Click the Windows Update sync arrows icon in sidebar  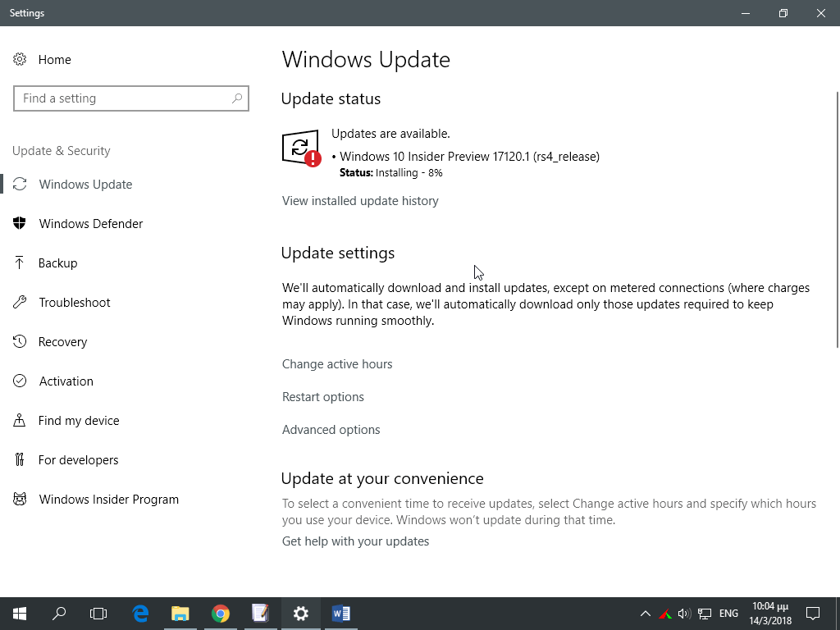pos(20,185)
